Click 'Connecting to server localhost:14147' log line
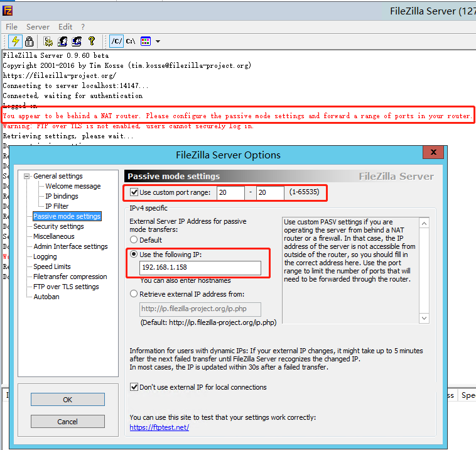This screenshot has height=450, width=476. pos(75,85)
